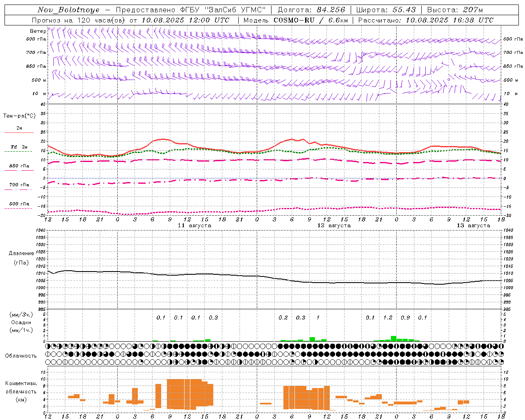The height and width of the screenshot is (420, 525).
Task: Click the Давление pressure panel label
Action: (21, 253)
